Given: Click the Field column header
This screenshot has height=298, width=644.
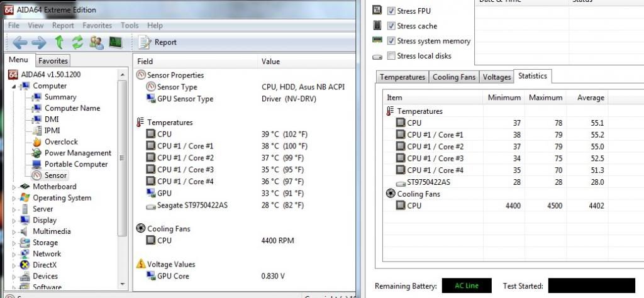Looking at the screenshot, I should point(195,62).
